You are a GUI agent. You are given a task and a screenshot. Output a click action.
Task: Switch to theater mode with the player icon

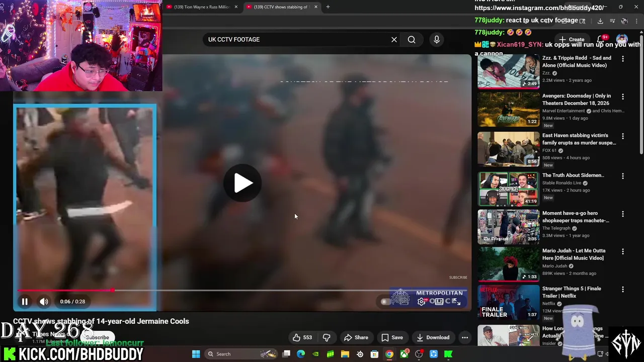pos(439,301)
